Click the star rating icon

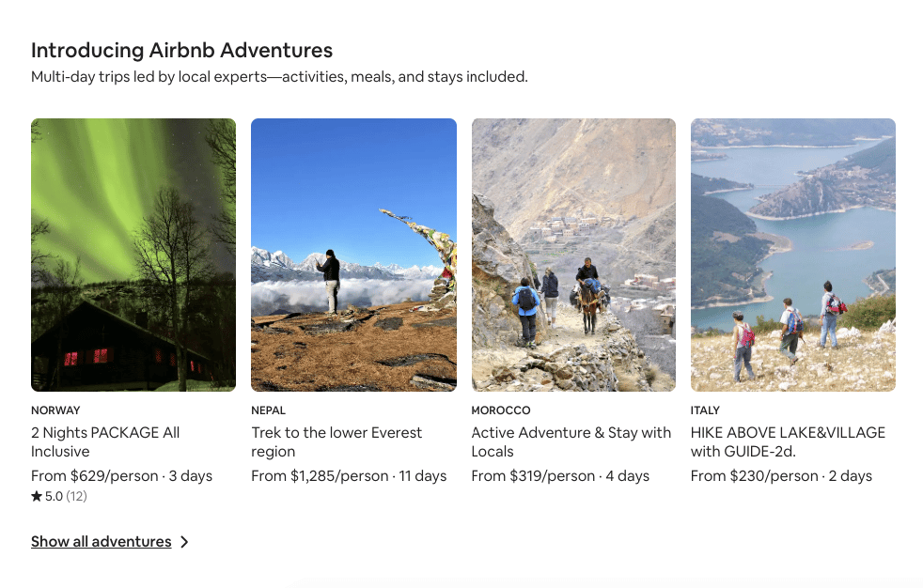tap(37, 496)
